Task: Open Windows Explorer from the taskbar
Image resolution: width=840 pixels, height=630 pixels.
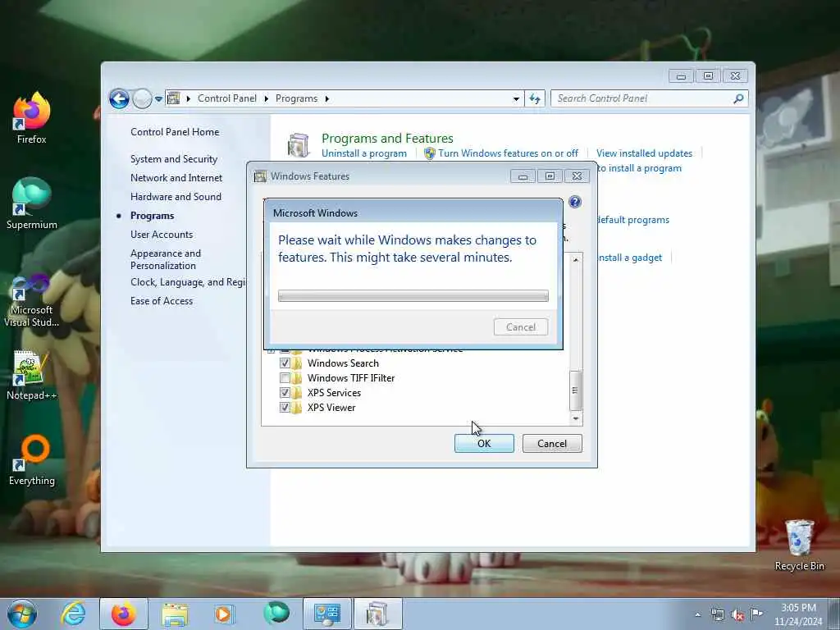Action: tap(175, 614)
